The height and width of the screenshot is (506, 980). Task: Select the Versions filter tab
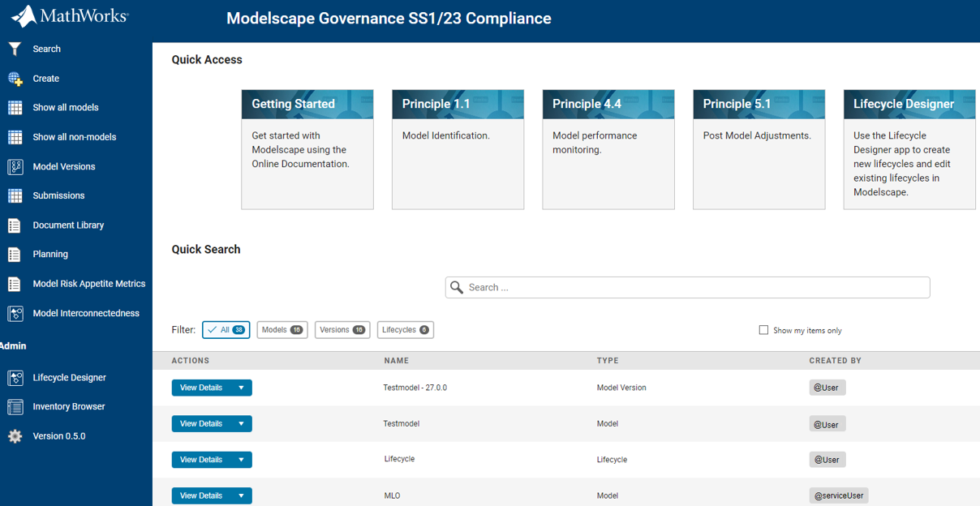click(x=342, y=329)
